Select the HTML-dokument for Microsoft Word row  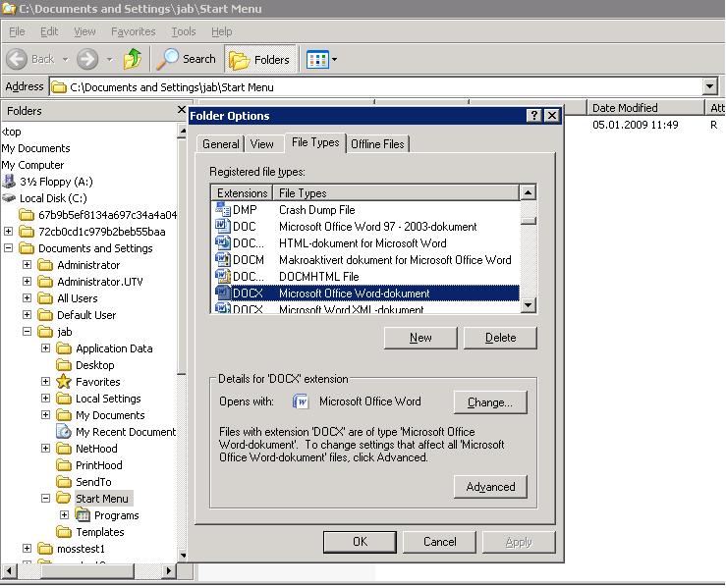point(364,242)
